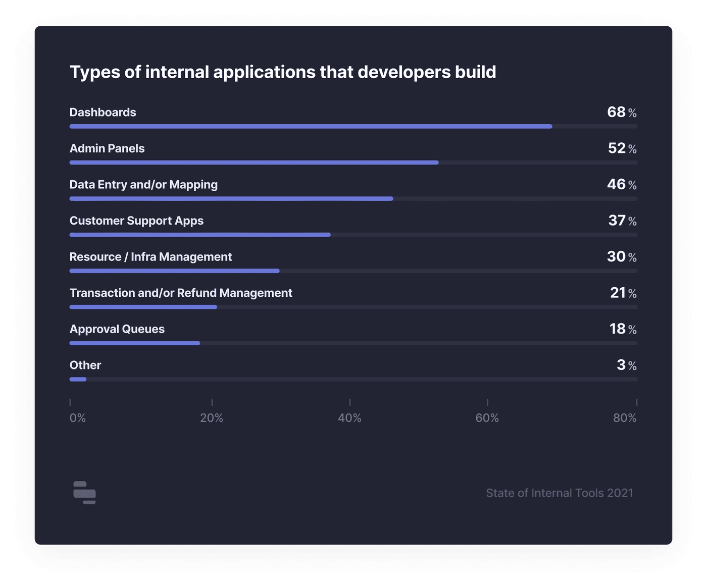This screenshot has width=707, height=588.
Task: Click the 80% axis label
Action: (625, 418)
